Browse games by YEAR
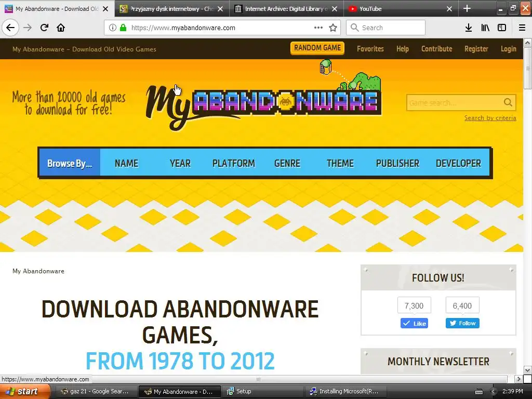 pyautogui.click(x=180, y=163)
